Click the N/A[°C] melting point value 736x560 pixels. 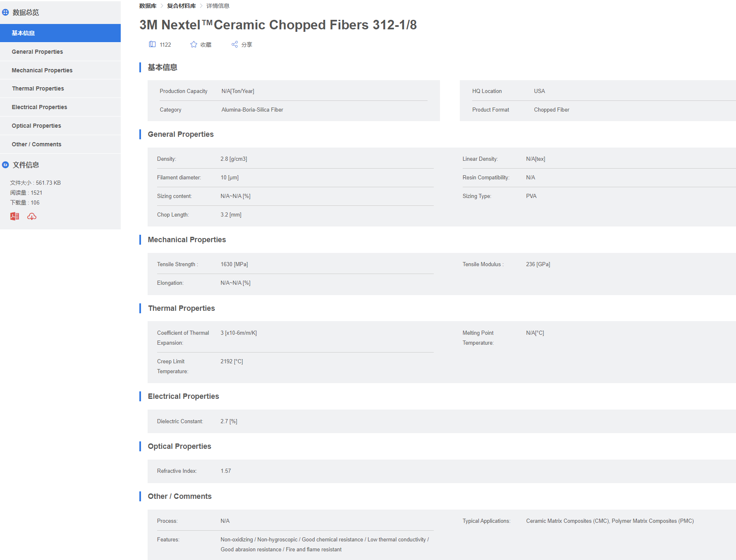point(535,333)
